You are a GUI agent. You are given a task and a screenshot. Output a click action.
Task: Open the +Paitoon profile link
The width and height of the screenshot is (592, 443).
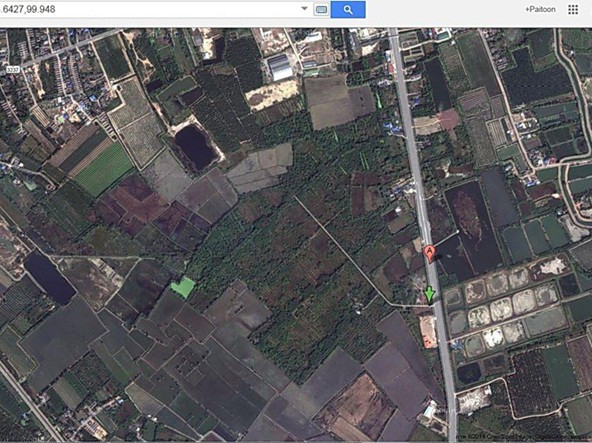pos(540,9)
